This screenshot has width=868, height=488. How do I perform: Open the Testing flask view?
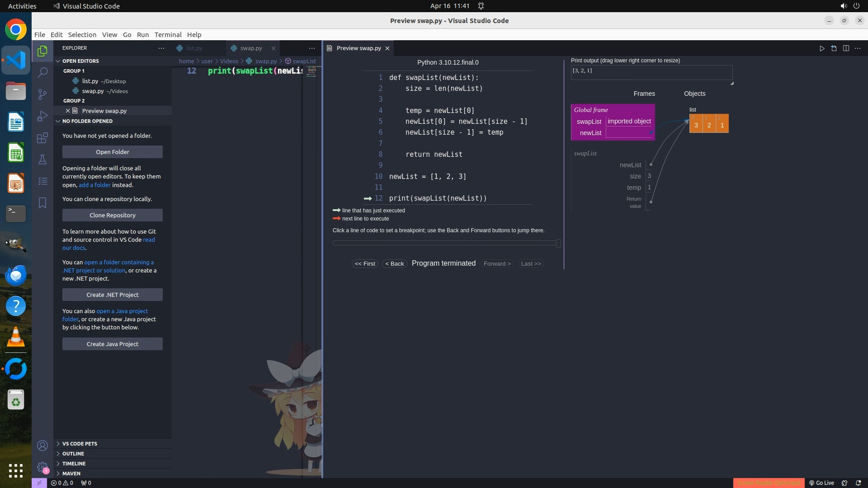coord(42,160)
